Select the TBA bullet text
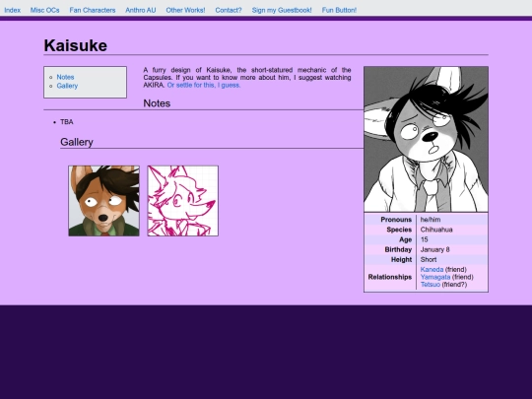This screenshot has height=399, width=532. click(67, 122)
